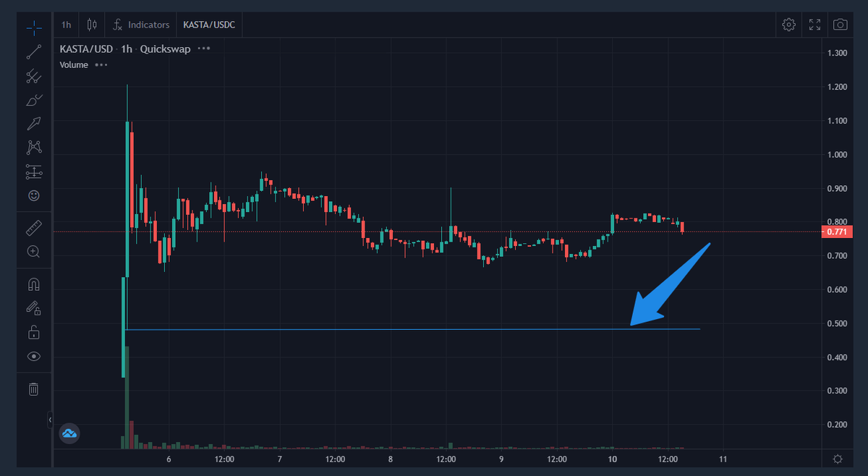Select the crosshair cursor tool
Viewport: 868px width, 476px height.
click(x=33, y=29)
